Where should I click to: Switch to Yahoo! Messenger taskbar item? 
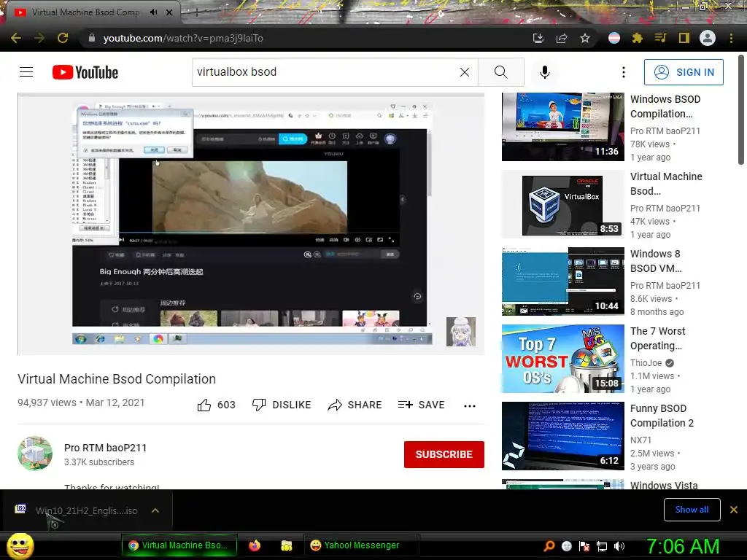[x=362, y=545]
